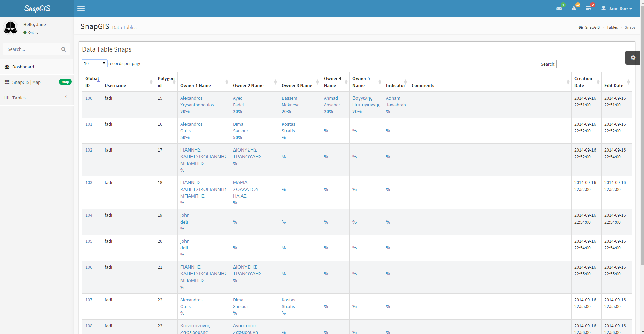644x334 pixels.
Task: Open record Global ID 105
Action: 89,241
